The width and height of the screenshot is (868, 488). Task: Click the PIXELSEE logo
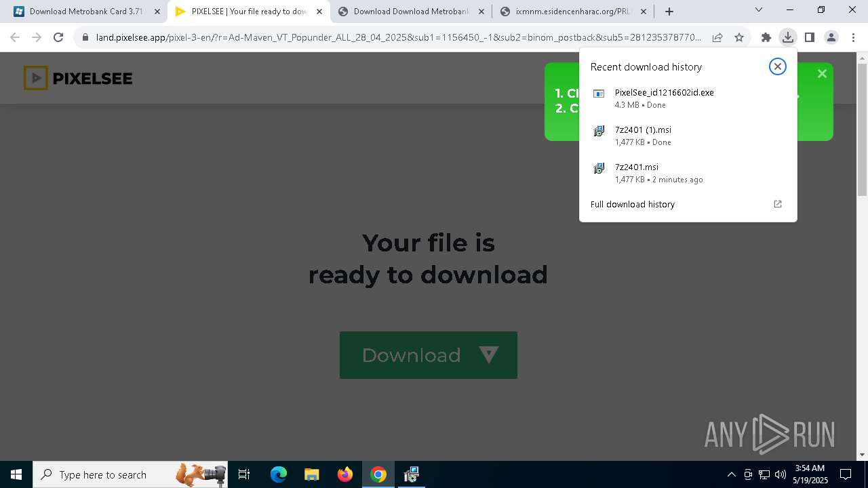point(78,78)
